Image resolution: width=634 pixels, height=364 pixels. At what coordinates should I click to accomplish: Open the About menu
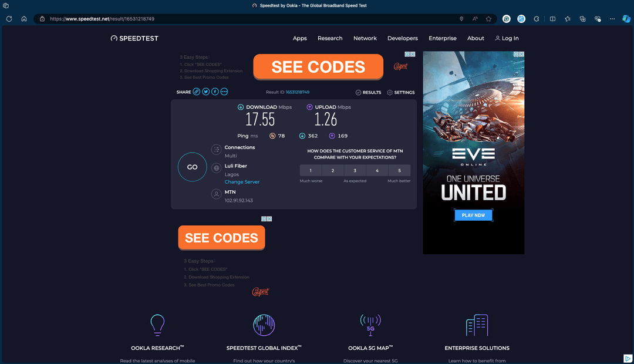[475, 38]
